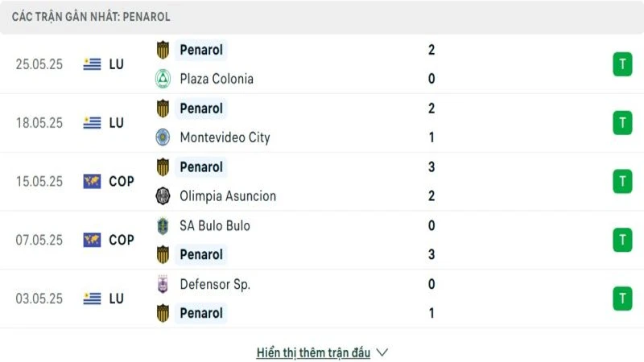Click the COP label on the 07.05.25 row

(x=122, y=240)
